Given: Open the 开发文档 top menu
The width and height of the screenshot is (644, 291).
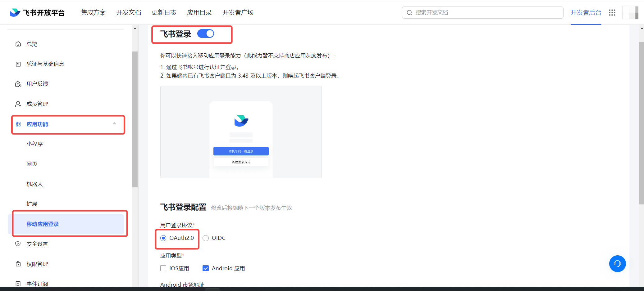Looking at the screenshot, I should [x=129, y=13].
